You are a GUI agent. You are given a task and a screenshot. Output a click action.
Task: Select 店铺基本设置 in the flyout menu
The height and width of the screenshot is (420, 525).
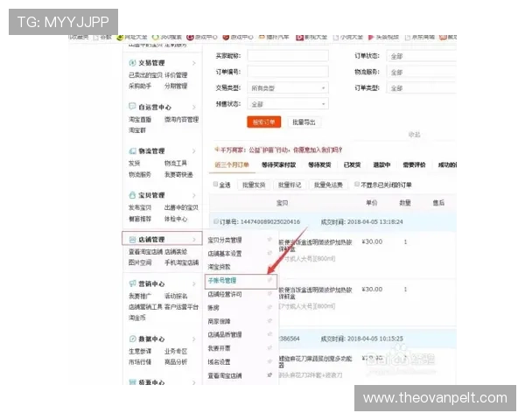click(225, 254)
